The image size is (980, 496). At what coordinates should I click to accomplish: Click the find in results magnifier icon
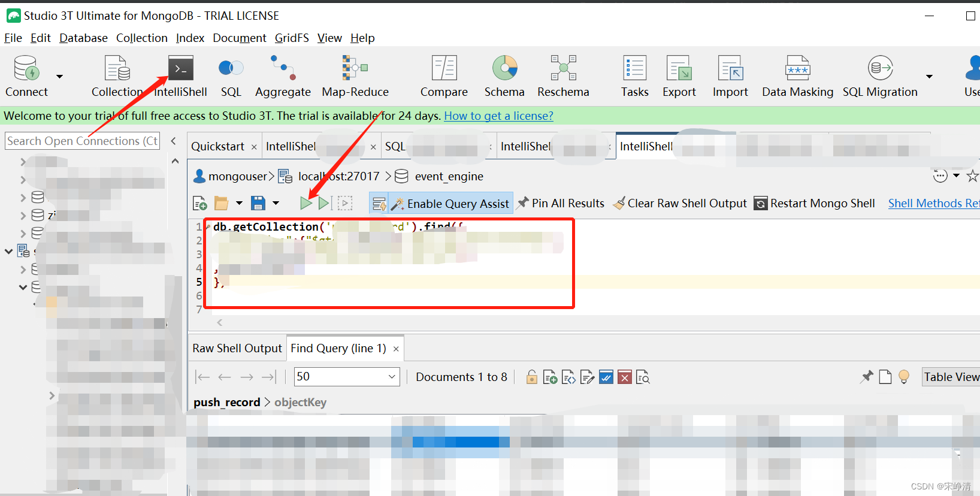tap(643, 377)
